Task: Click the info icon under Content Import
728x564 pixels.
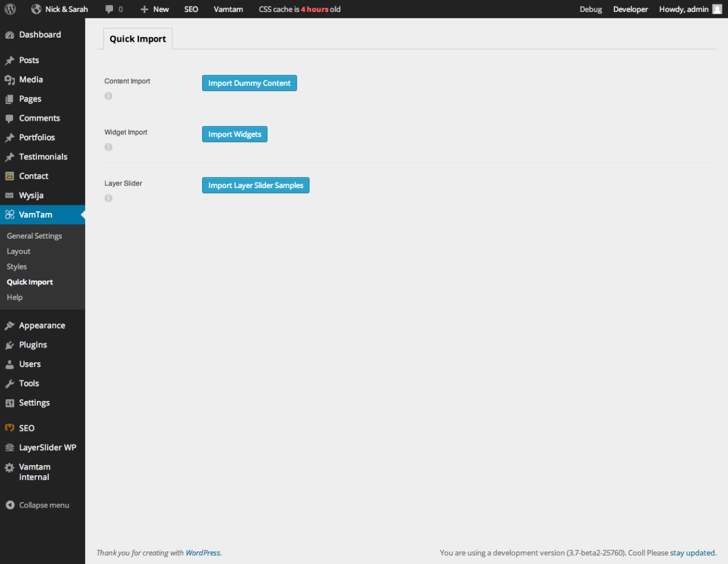Action: [x=108, y=96]
